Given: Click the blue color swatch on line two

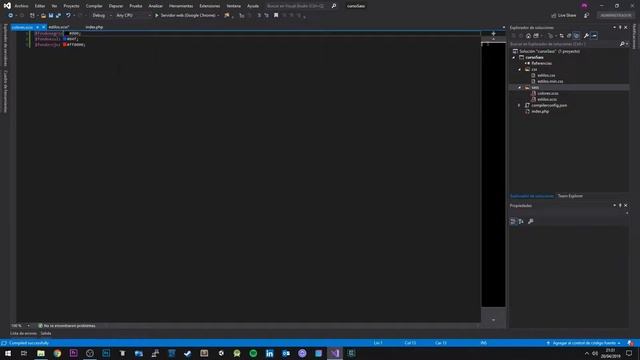Looking at the screenshot, I should click(64, 39).
